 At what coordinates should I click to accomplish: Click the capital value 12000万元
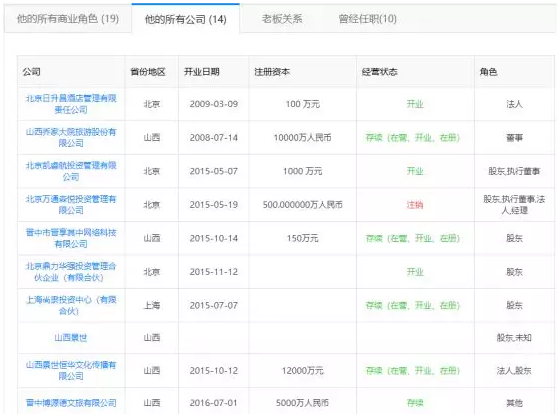(x=302, y=370)
